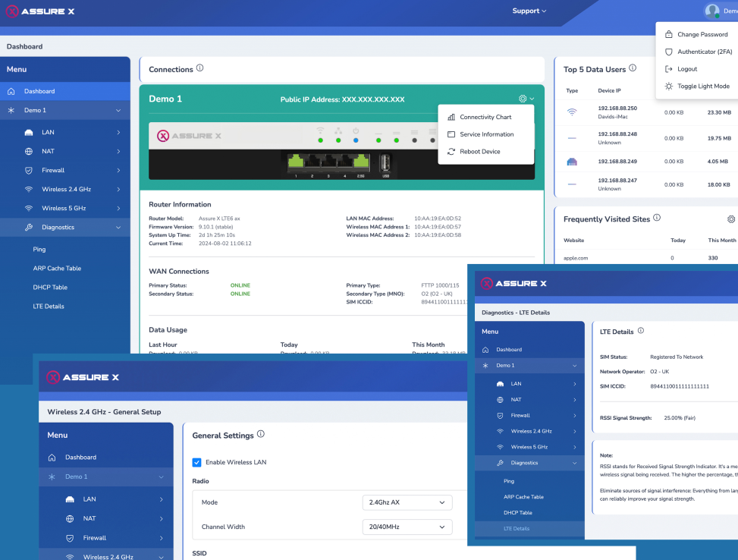The image size is (738, 560).
Task: Click the RSSI value 25.00% (Fair)
Action: [x=680, y=418]
